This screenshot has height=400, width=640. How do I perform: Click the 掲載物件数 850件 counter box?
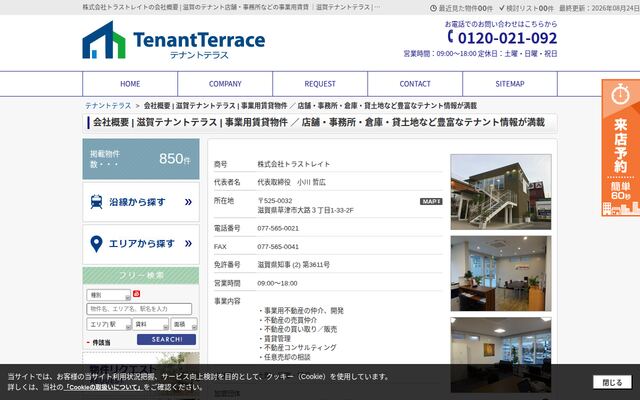pos(141,159)
